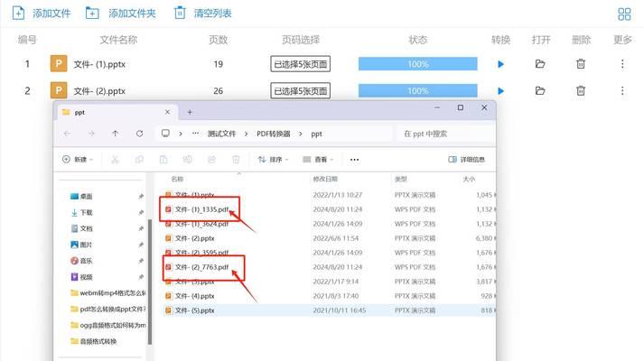The height and width of the screenshot is (361, 644).
Task: Open more options for 文件- (1).pptx row
Action: tap(622, 64)
